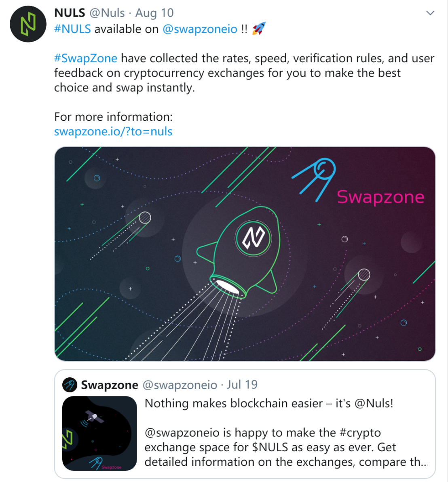View the Jul 19 quoted tweet date
The width and height of the screenshot is (448, 482).
[x=242, y=385]
